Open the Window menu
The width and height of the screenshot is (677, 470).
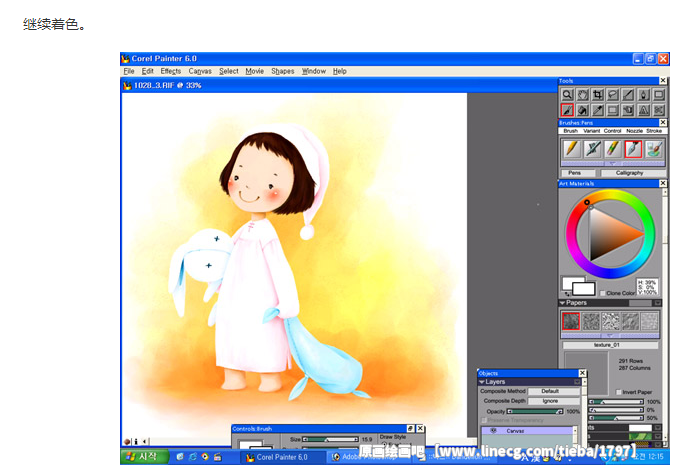(x=313, y=71)
